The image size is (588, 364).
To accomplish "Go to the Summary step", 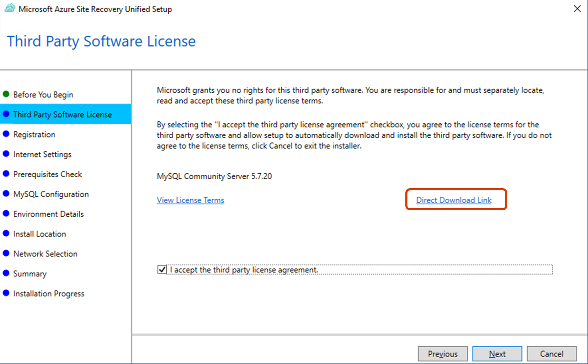I will pyautogui.click(x=30, y=274).
